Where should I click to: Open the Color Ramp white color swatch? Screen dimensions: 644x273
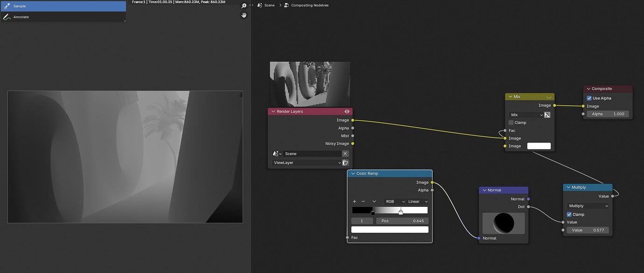(x=390, y=230)
